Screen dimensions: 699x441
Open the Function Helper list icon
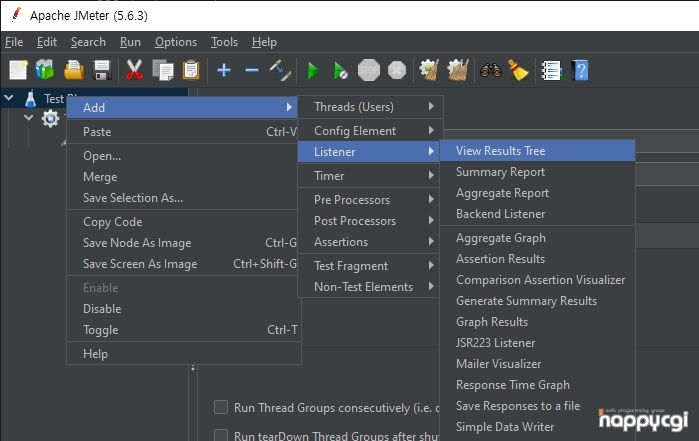click(x=551, y=70)
